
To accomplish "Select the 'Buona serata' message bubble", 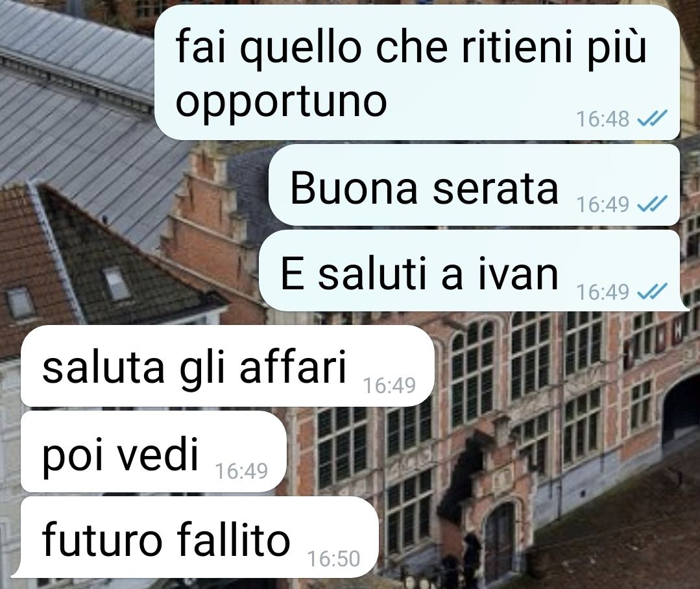I will [474, 185].
